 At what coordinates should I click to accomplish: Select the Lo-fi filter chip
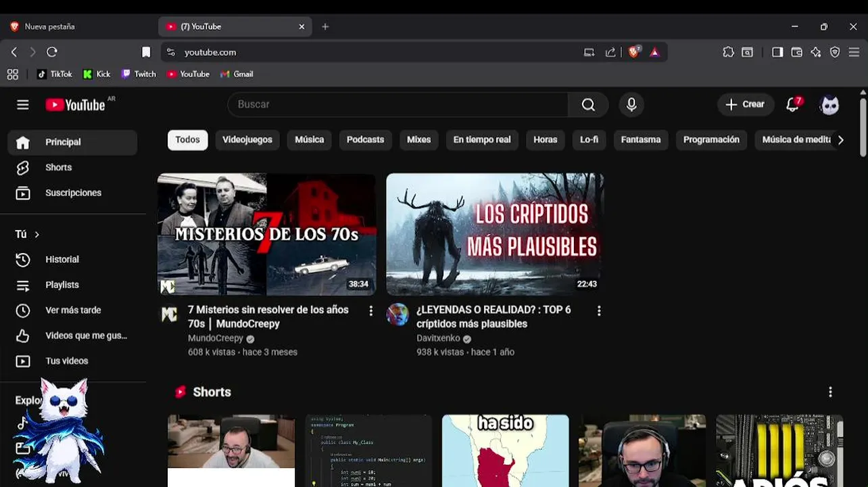pyautogui.click(x=589, y=140)
